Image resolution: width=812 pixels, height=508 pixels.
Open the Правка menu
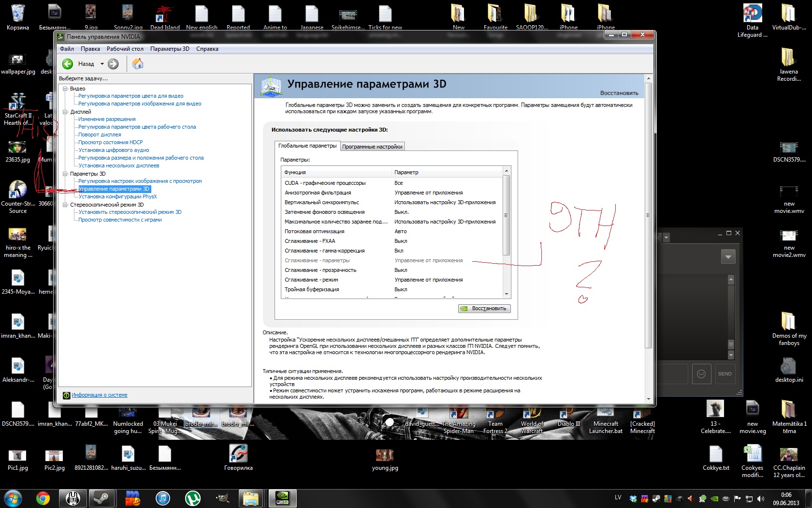pyautogui.click(x=90, y=49)
